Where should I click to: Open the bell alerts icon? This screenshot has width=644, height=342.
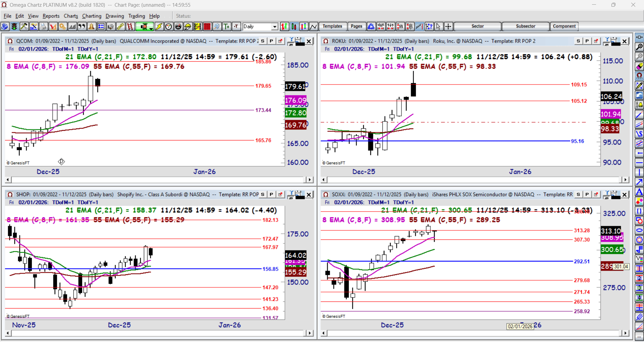click(92, 26)
